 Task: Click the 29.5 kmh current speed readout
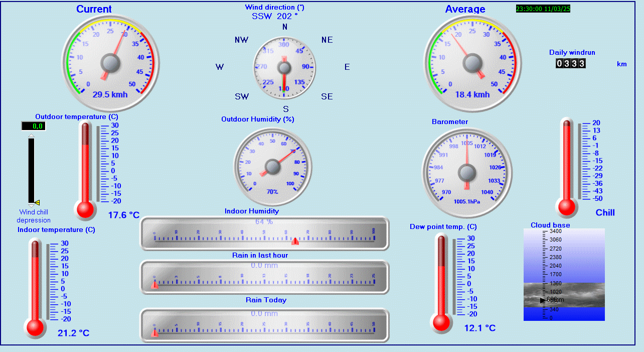110,94
